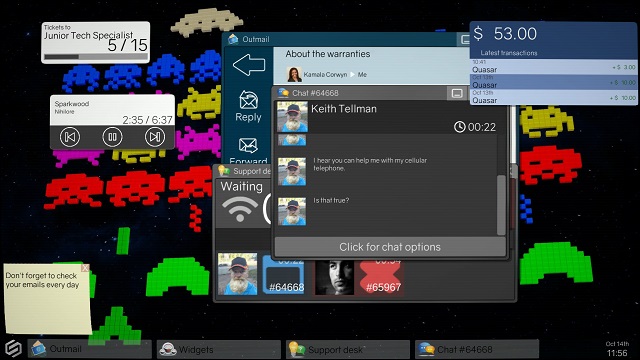Screen dimensions: 640x360
Task: Click for chat options button
Action: tap(390, 247)
